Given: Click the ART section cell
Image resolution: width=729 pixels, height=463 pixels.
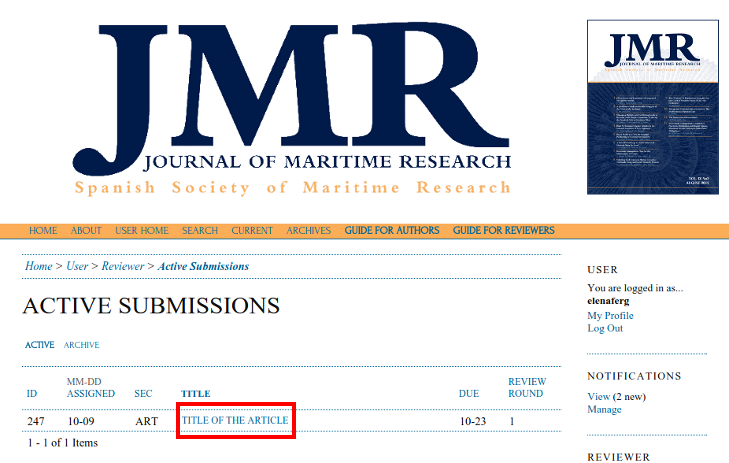Looking at the screenshot, I should (x=146, y=422).
